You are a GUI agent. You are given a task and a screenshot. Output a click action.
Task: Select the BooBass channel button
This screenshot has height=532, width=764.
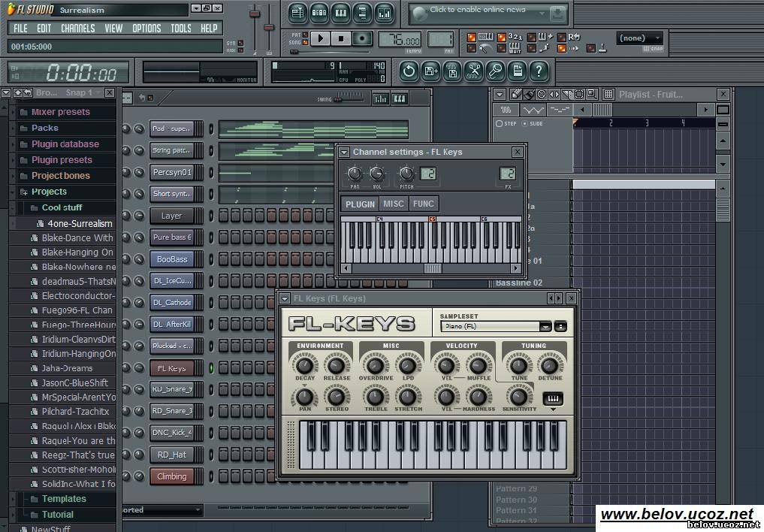(x=172, y=259)
